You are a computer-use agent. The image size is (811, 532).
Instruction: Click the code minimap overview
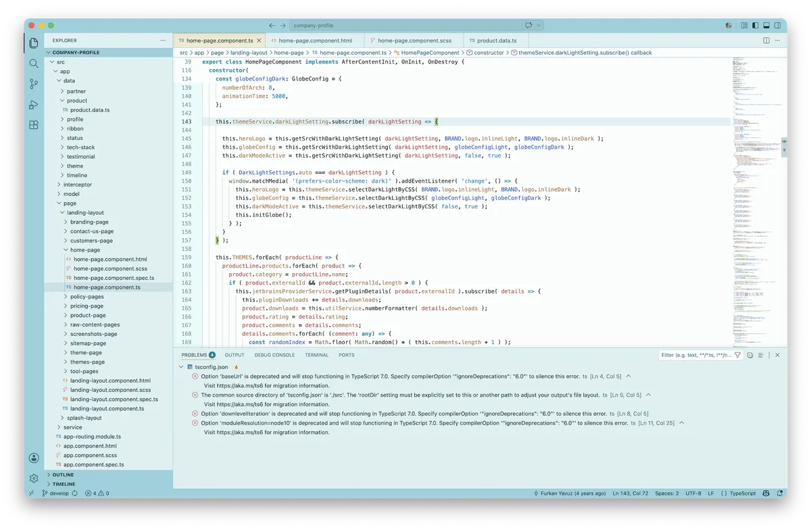coord(756,201)
